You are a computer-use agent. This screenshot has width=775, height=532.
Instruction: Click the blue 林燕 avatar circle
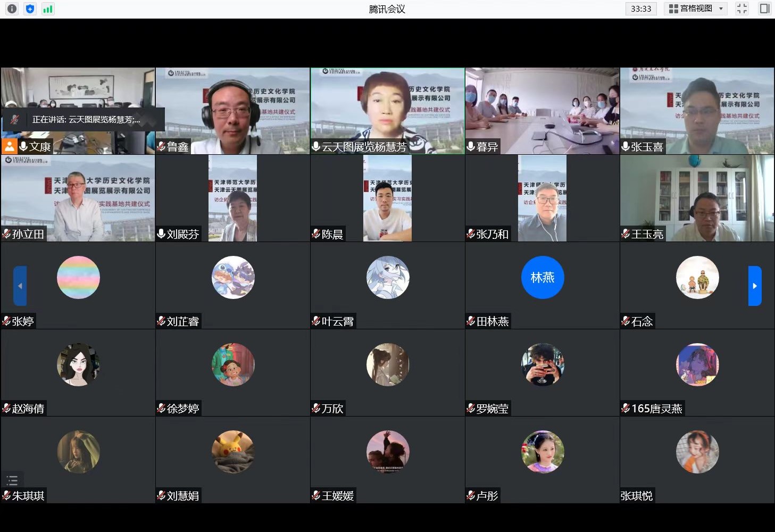coord(542,277)
